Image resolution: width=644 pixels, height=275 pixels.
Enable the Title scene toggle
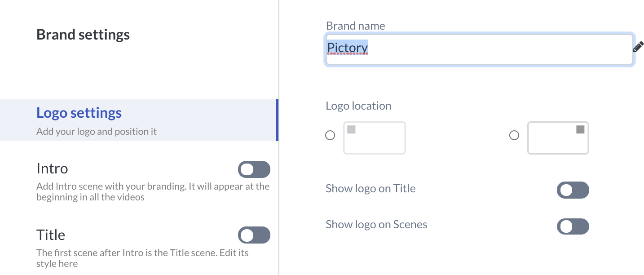pyautogui.click(x=254, y=235)
